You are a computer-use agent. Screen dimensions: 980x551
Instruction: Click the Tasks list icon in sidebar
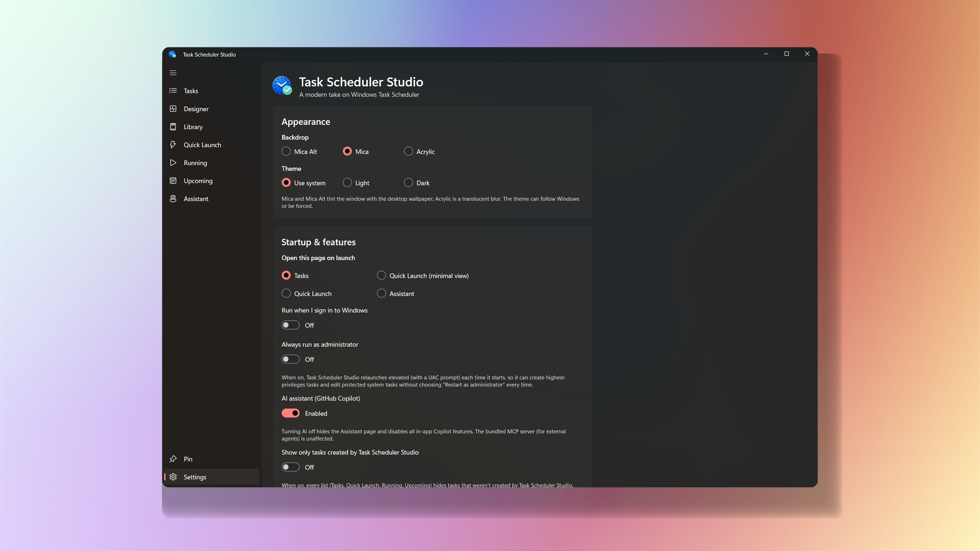(x=173, y=91)
